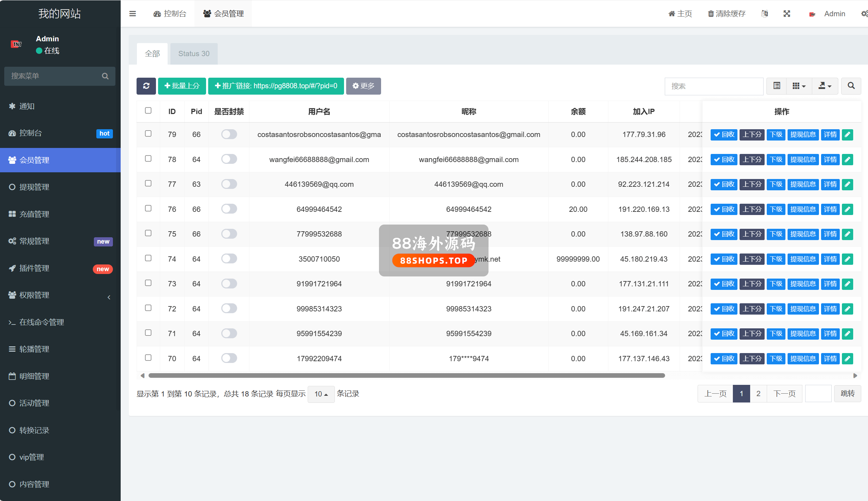Open the columns visibility dropdown
The image size is (868, 501).
coord(799,86)
